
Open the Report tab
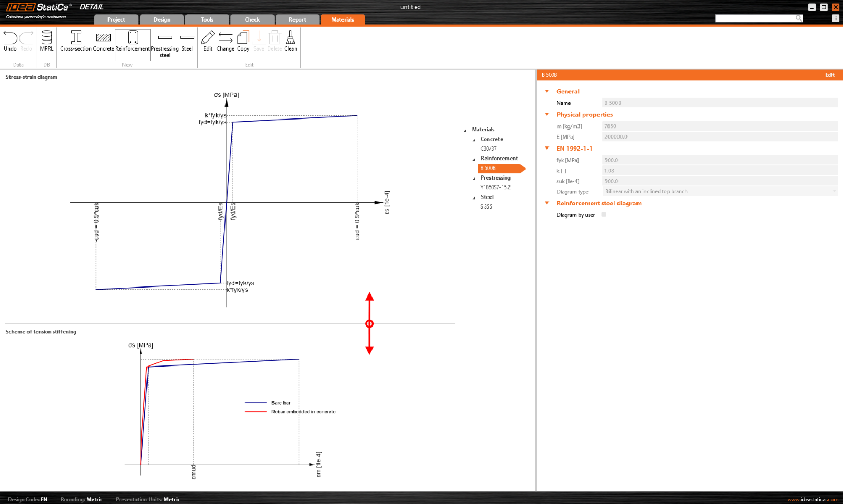pos(297,19)
